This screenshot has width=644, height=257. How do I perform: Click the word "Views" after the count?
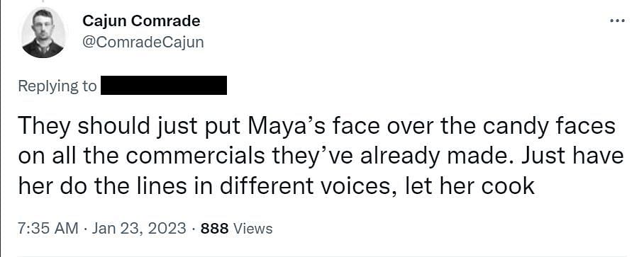coord(252,228)
